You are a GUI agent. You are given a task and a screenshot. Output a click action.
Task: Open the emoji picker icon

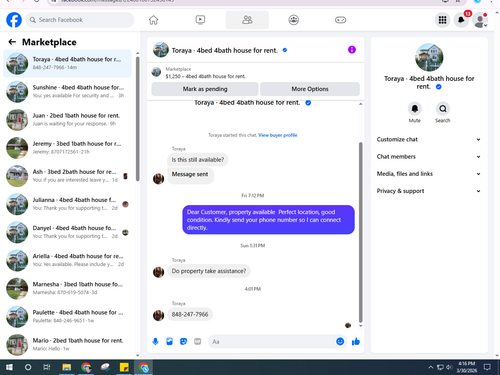(340, 341)
